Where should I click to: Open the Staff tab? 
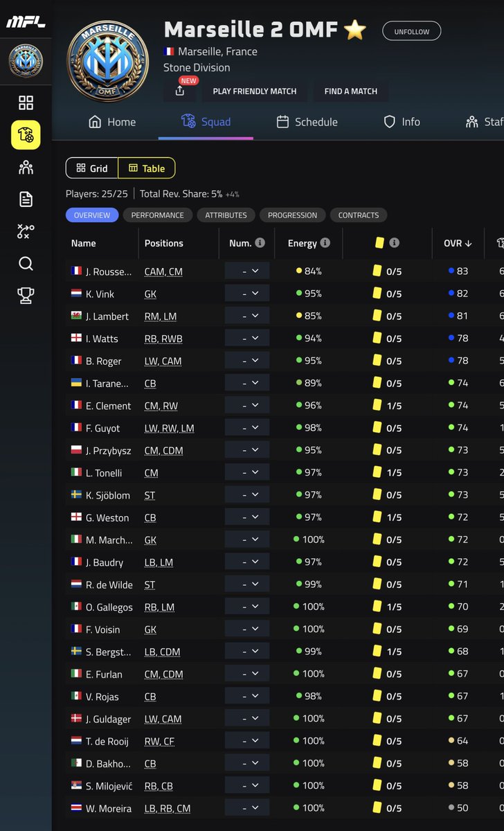pos(485,122)
